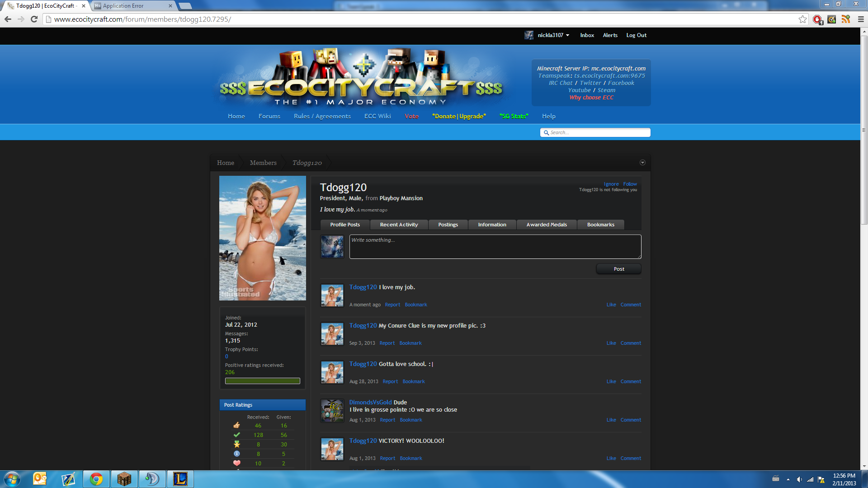Open League of Legends taskbar icon
Image resolution: width=868 pixels, height=488 pixels.
[x=180, y=479]
